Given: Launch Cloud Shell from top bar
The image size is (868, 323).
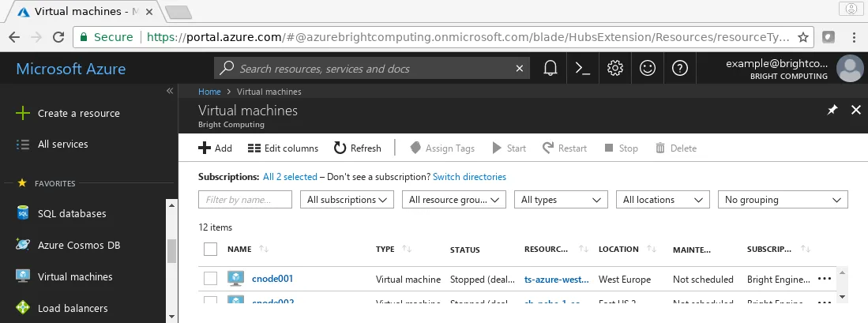Looking at the screenshot, I should coord(582,68).
